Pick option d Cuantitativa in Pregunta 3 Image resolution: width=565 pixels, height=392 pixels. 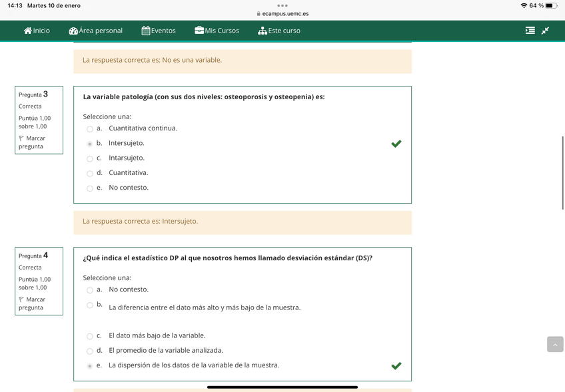89,172
